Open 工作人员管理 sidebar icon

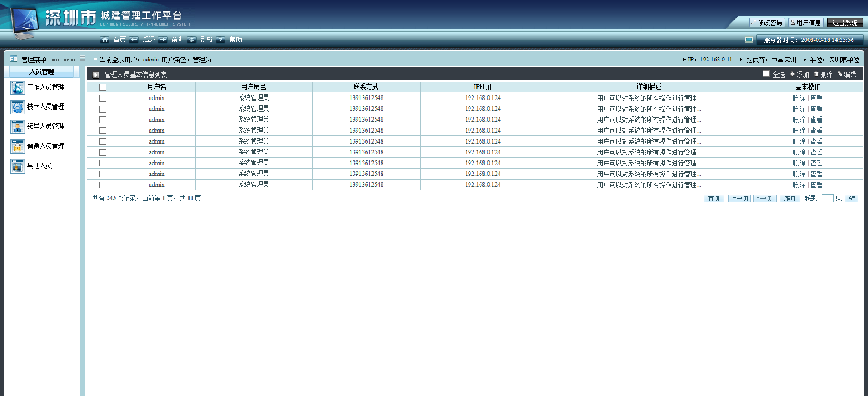(x=17, y=87)
